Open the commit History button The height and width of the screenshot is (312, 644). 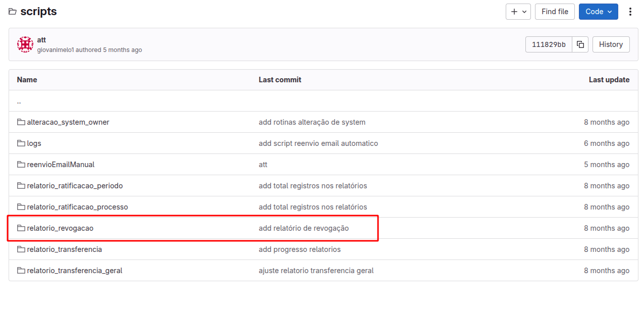click(611, 44)
